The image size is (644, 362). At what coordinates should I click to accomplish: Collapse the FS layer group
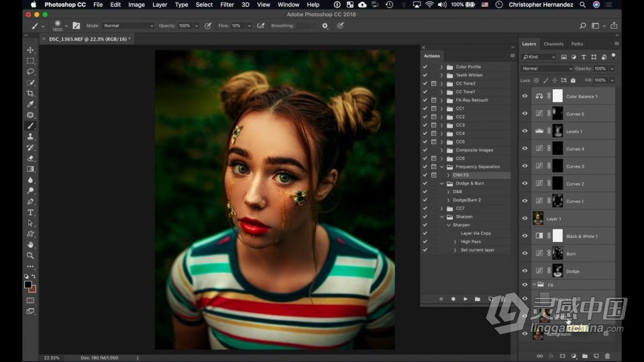coord(535,284)
